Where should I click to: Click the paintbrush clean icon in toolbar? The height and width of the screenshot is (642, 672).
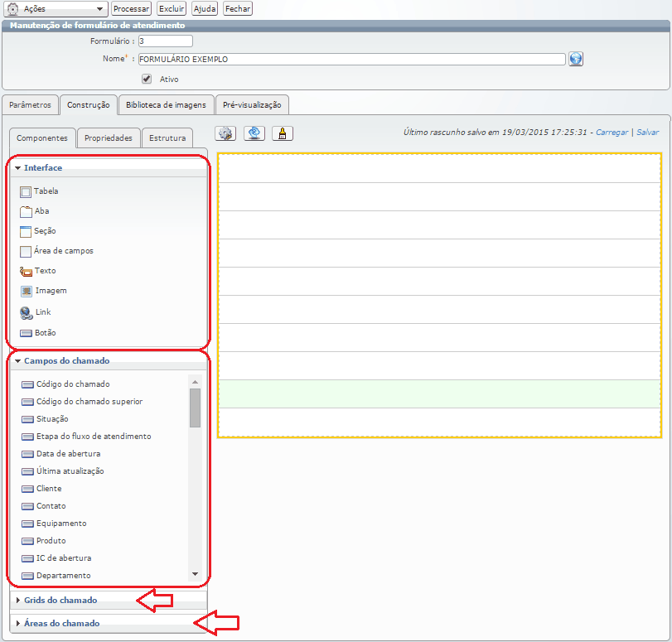pos(283,133)
